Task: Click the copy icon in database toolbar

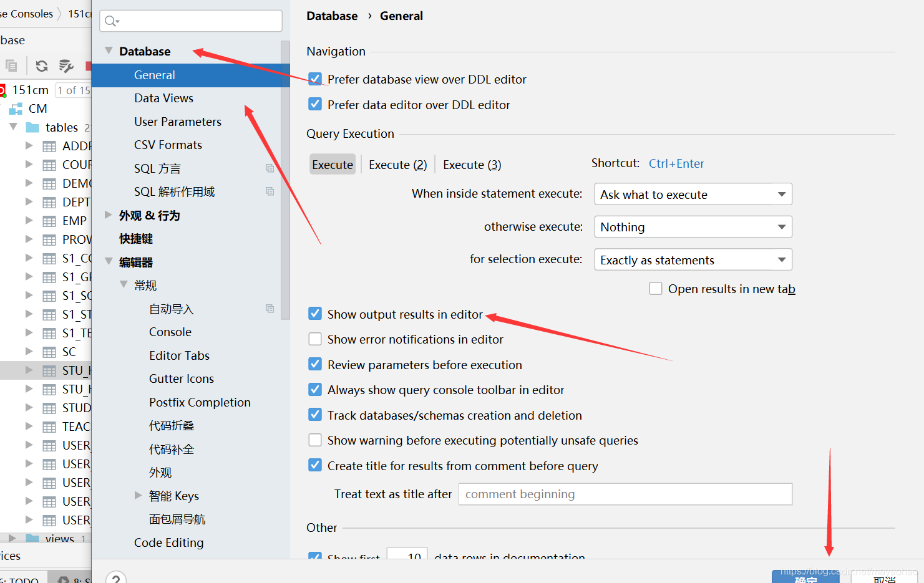Action: pyautogui.click(x=11, y=65)
